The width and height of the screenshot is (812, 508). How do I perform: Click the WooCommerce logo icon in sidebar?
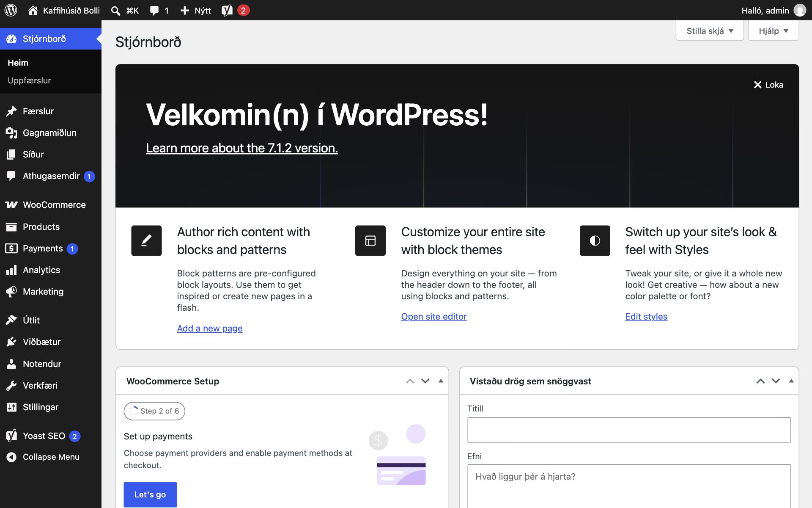11,205
